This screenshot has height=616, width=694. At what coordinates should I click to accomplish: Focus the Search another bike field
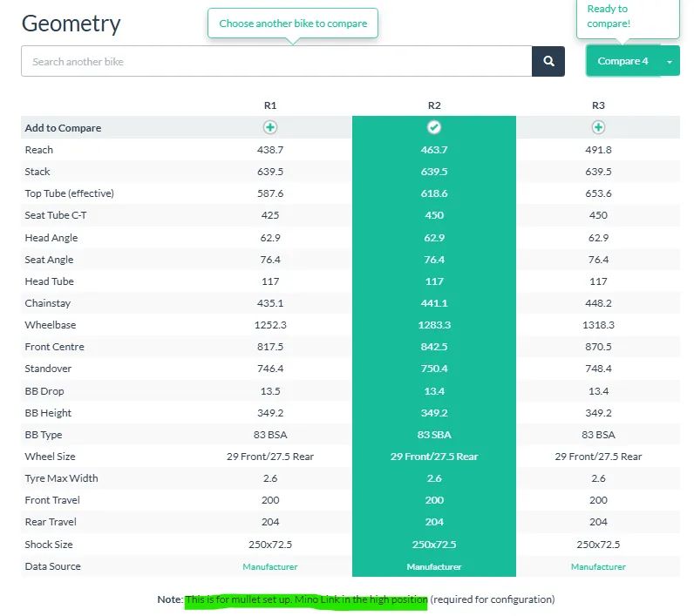(x=276, y=61)
